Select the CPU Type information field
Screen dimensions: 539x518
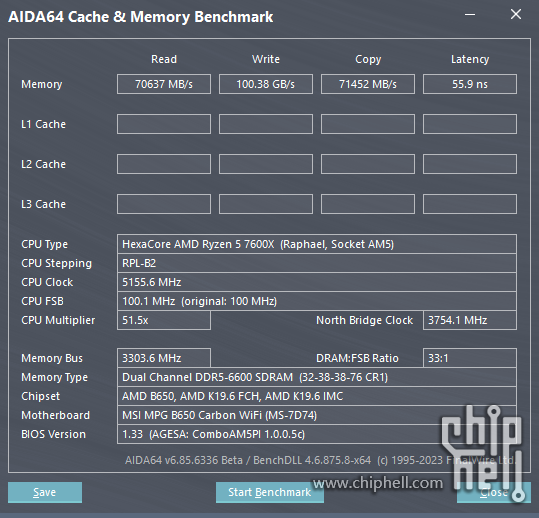click(317, 244)
